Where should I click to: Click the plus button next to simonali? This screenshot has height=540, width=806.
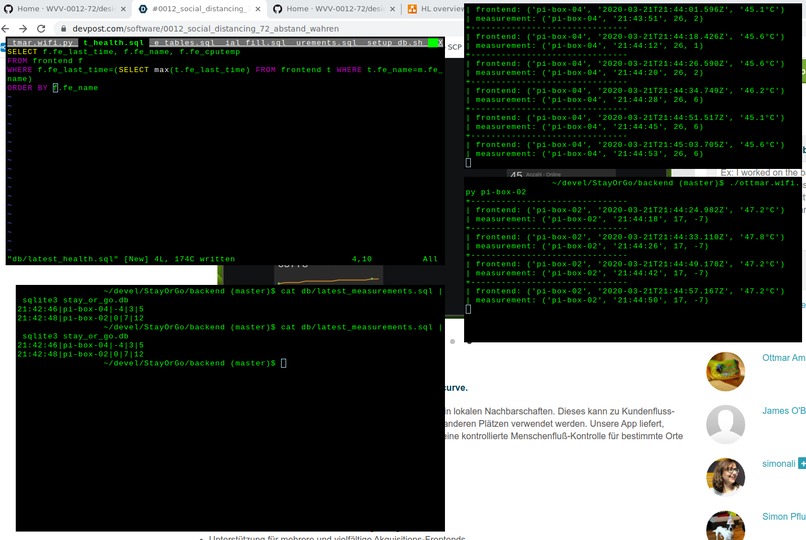coord(802,463)
